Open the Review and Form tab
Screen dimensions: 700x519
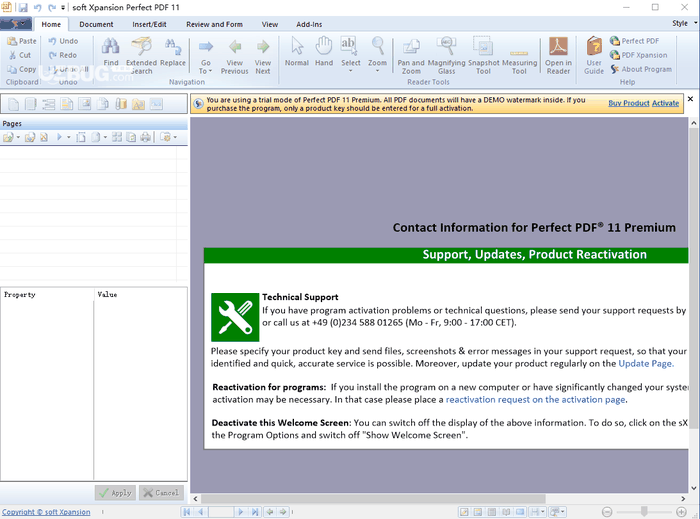point(214,25)
